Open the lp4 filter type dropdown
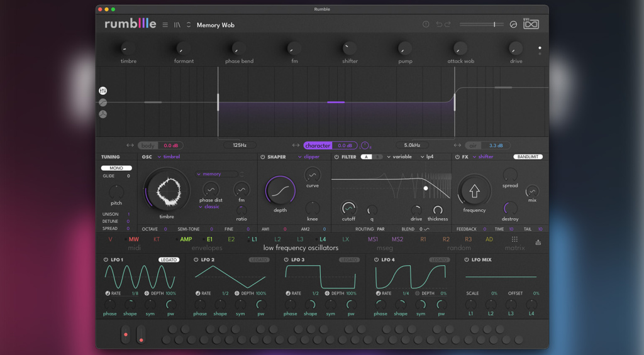Viewport: 644px width, 355px height. [427, 157]
